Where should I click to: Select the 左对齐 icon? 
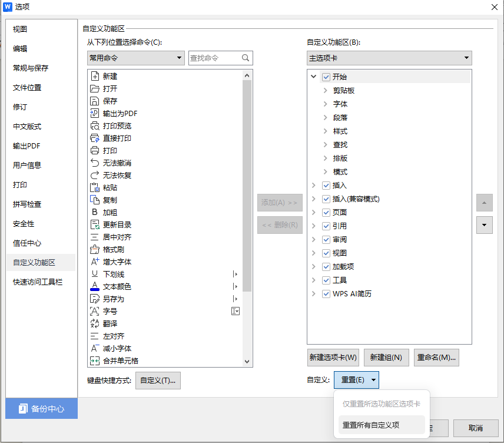pos(94,336)
